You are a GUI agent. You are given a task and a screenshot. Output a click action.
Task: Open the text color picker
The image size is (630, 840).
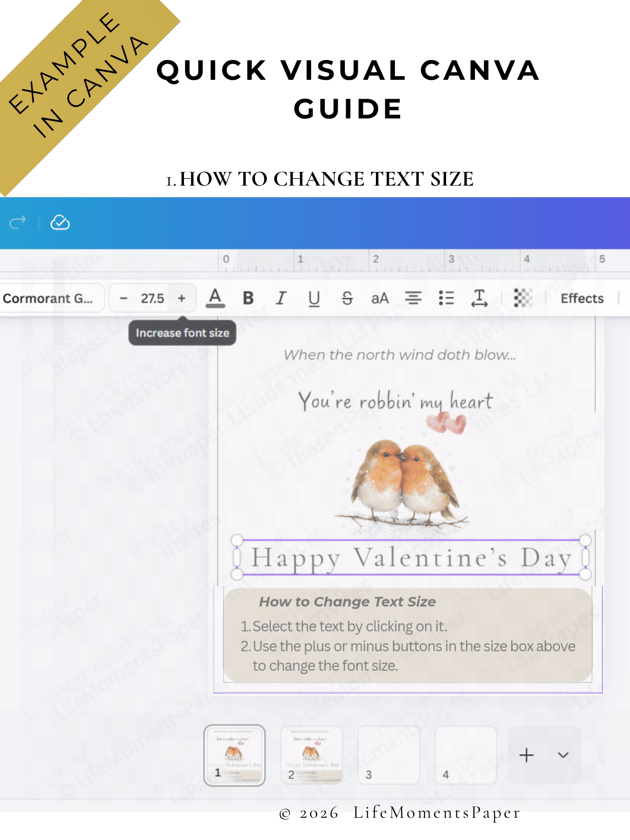pos(215,298)
